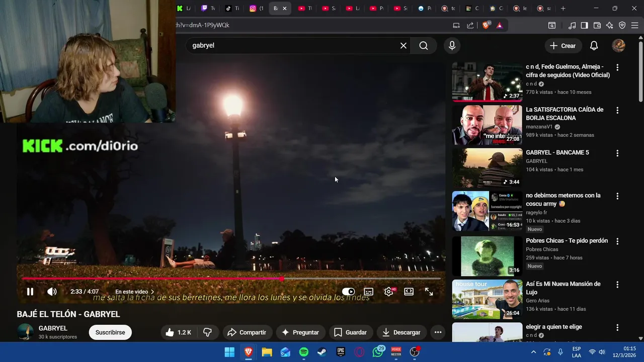Screen dimensions: 644x362
Task: Open account avatar menu
Action: click(618, 46)
